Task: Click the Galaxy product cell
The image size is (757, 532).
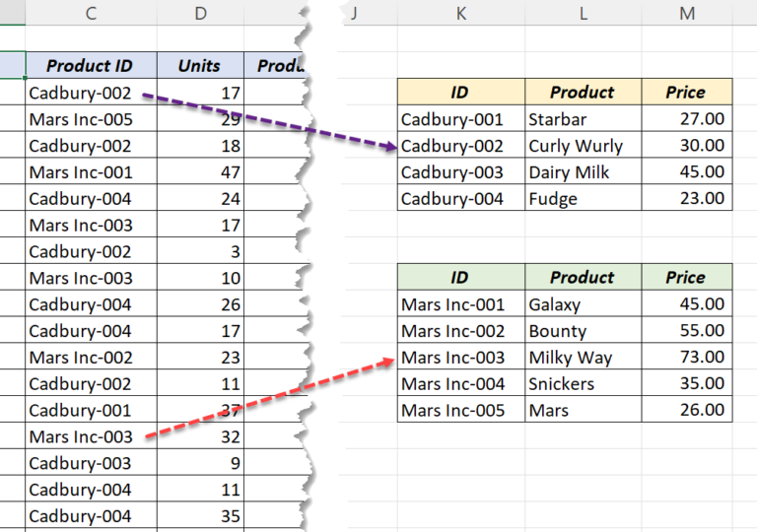Action: 583,304
